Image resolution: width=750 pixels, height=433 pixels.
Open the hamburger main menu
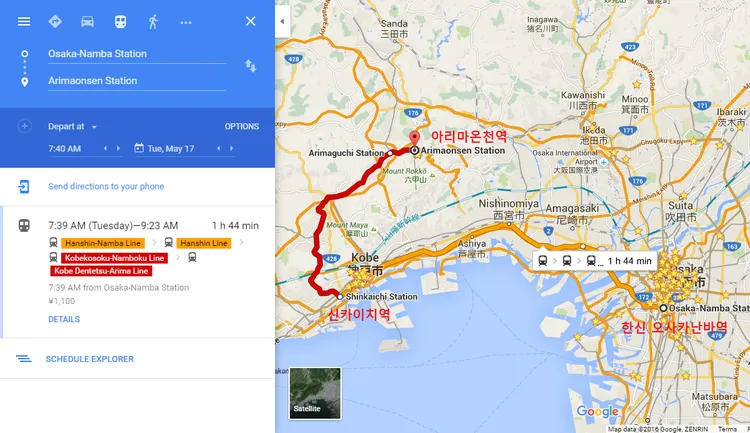[24, 22]
